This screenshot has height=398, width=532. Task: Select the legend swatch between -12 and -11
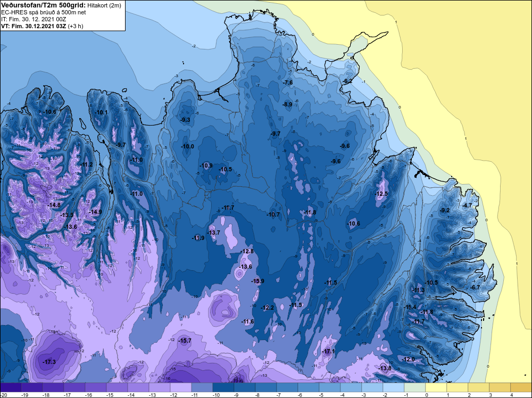point(180,387)
